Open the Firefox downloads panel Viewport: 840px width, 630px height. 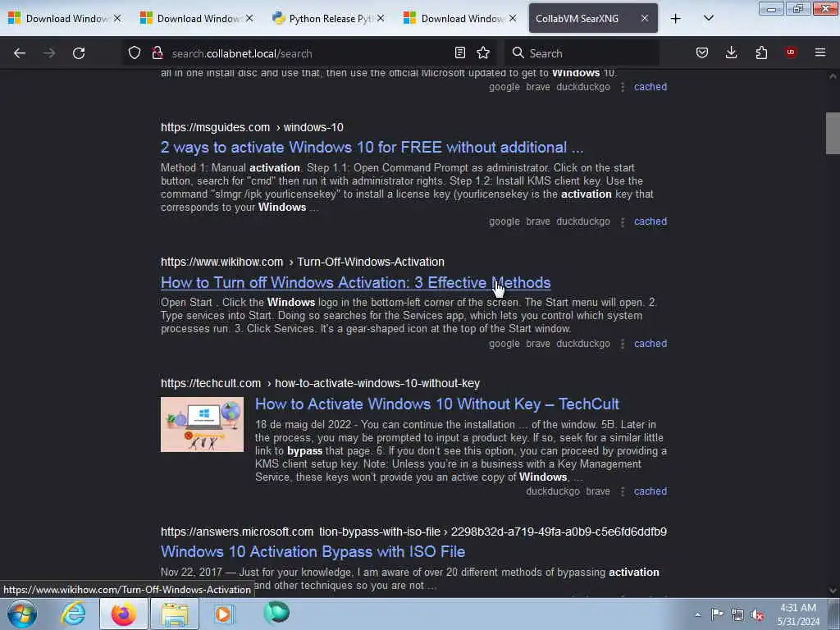[731, 52]
